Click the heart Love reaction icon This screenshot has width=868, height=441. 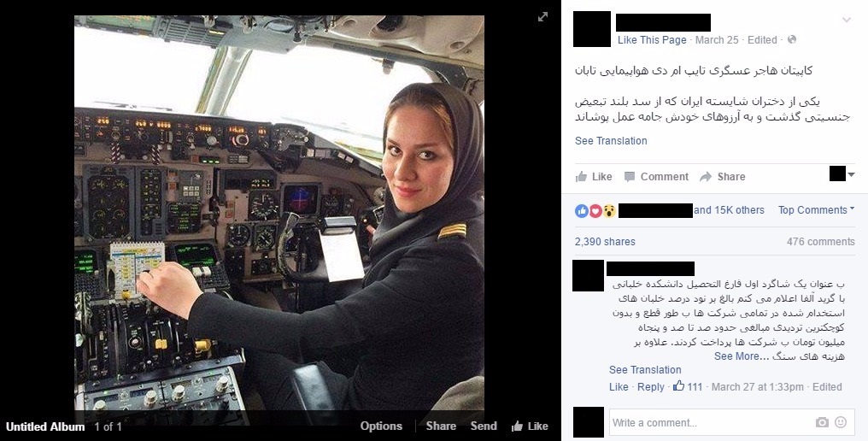click(595, 210)
